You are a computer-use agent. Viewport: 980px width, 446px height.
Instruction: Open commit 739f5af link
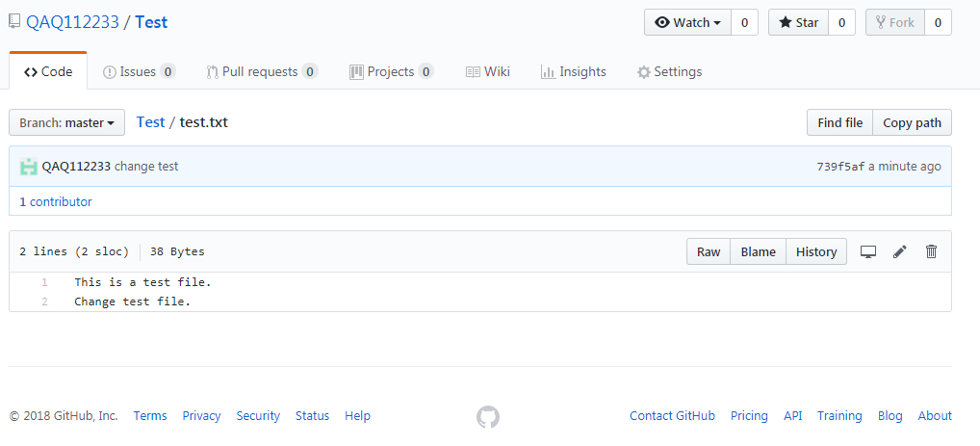pos(840,167)
